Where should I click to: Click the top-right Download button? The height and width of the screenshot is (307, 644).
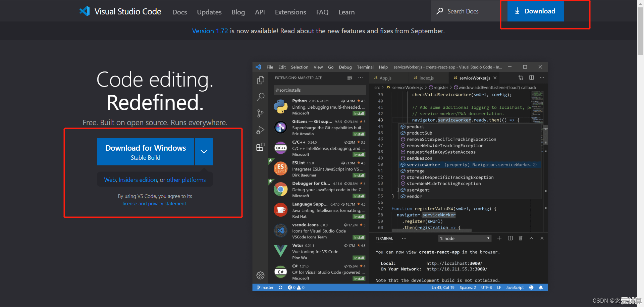click(x=535, y=11)
